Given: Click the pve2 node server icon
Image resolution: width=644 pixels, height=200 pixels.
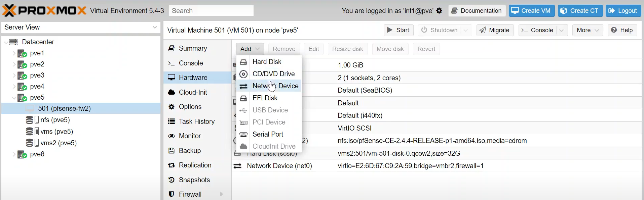Looking at the screenshot, I should (x=22, y=64).
